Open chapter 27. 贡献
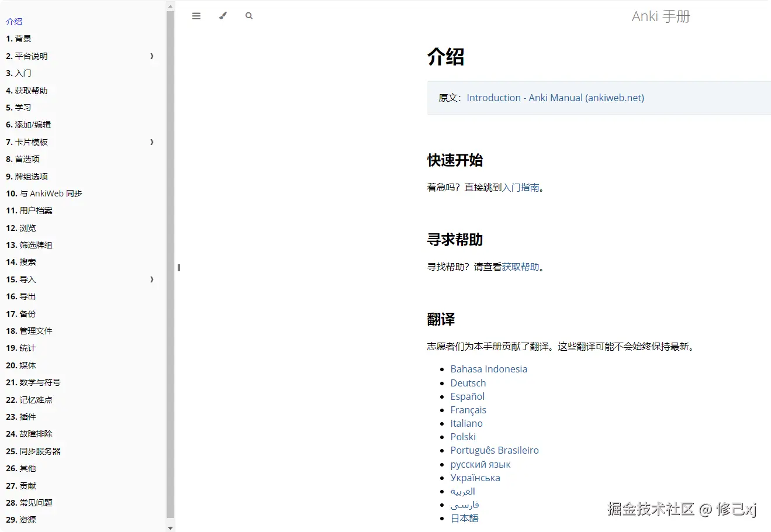Image resolution: width=771 pixels, height=532 pixels. click(21, 486)
